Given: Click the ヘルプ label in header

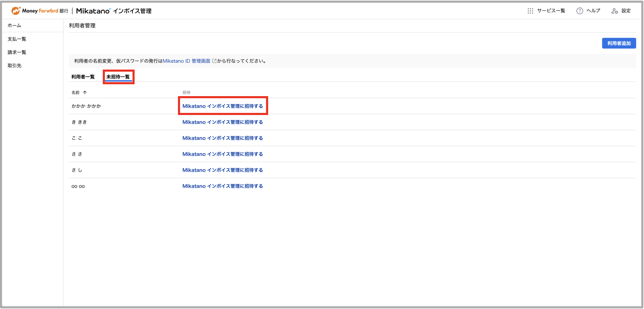Looking at the screenshot, I should 593,11.
